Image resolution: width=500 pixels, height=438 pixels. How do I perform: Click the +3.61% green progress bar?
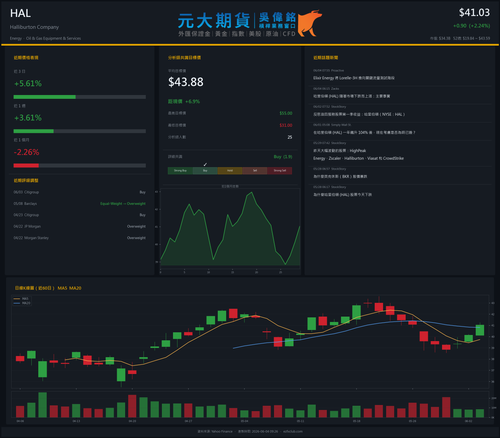[x=34, y=131]
